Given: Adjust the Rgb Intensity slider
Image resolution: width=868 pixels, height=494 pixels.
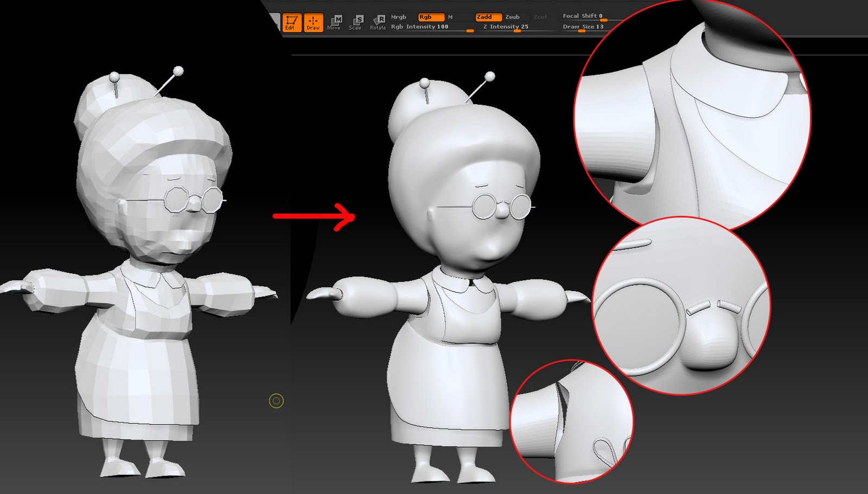Looking at the screenshot, I should tap(432, 27).
